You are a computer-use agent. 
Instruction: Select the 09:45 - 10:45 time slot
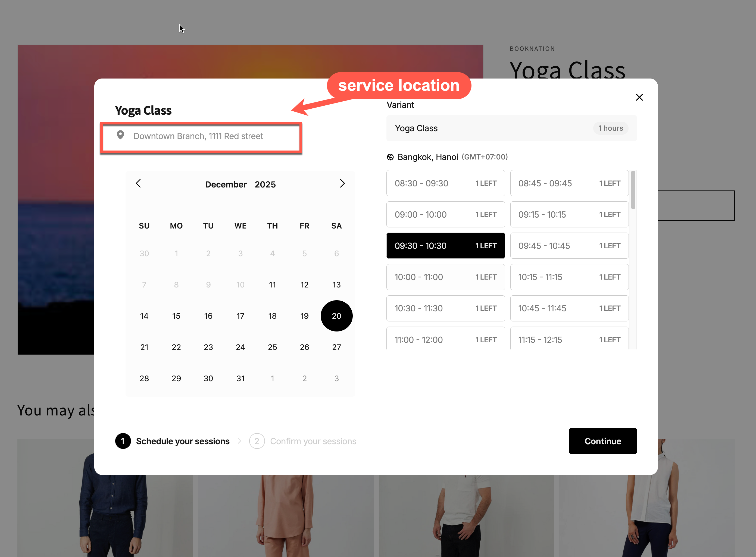(x=569, y=246)
